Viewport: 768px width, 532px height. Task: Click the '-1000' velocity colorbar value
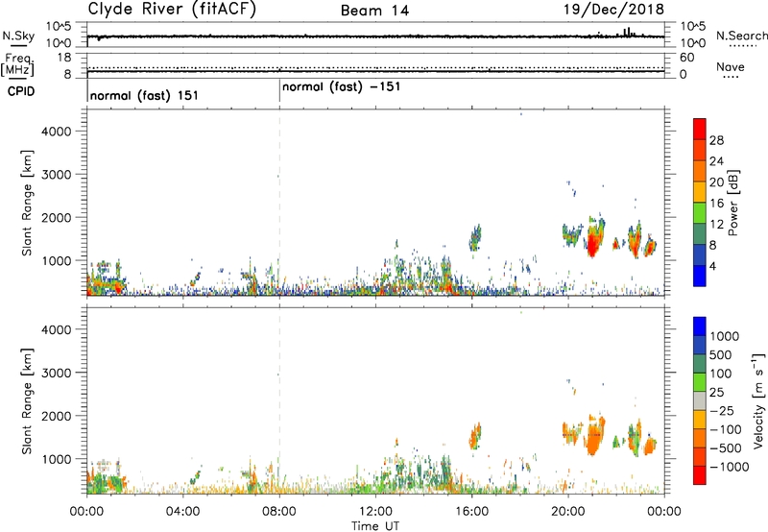[730, 467]
